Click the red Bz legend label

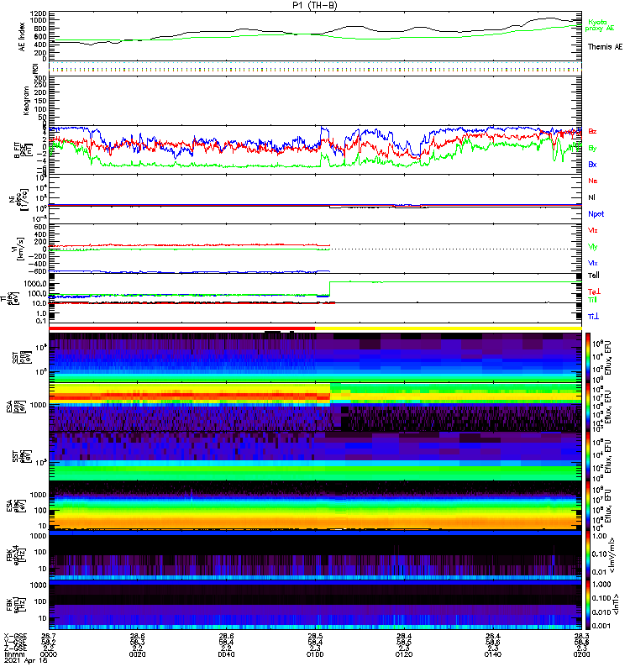pyautogui.click(x=592, y=131)
